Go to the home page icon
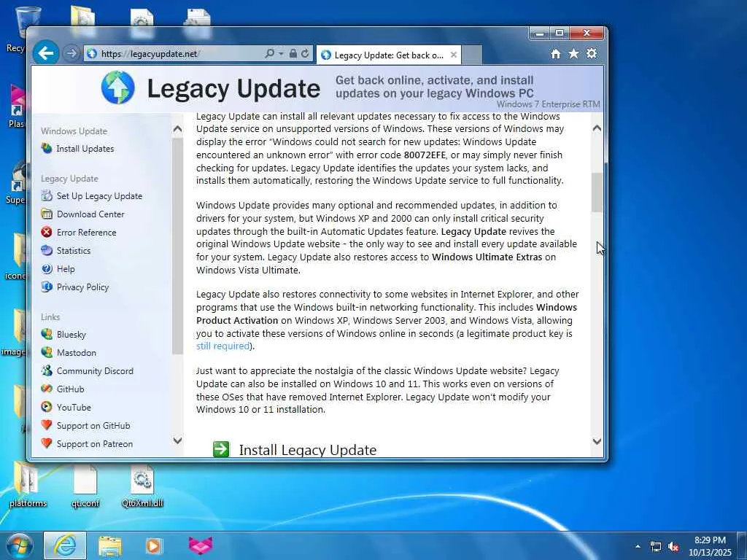This screenshot has width=747, height=560. point(555,54)
